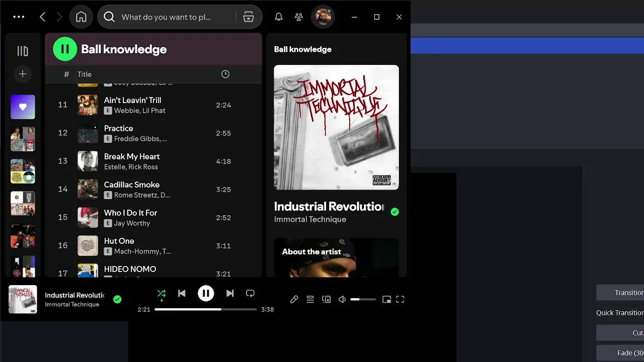
Task: Adjust the volume slider
Action: pyautogui.click(x=363, y=299)
